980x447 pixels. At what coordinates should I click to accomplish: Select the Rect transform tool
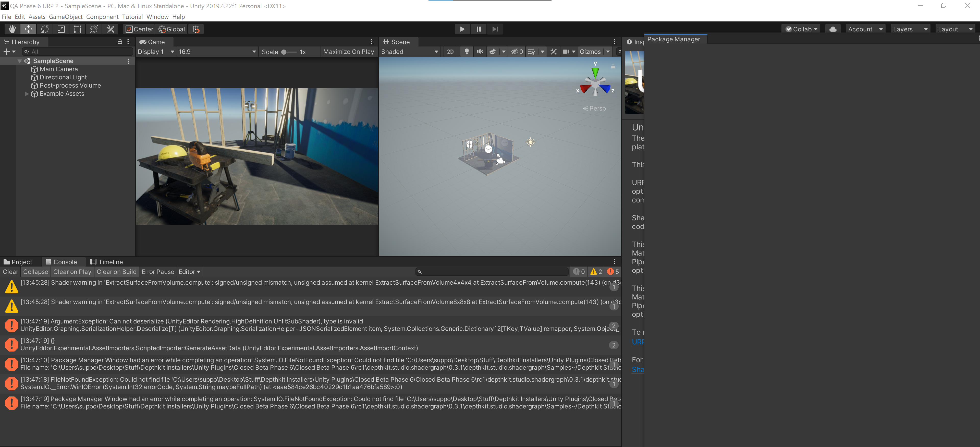point(78,29)
